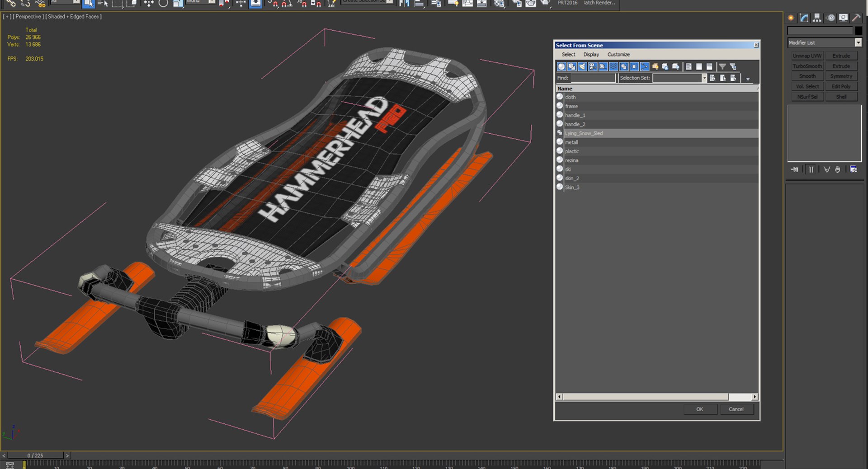Toggle Show End Result icon under modifier stack

tap(811, 169)
